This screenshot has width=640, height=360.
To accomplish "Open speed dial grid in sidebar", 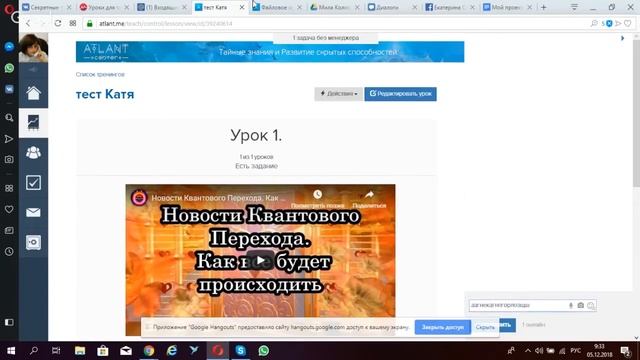I will click(x=9, y=188).
